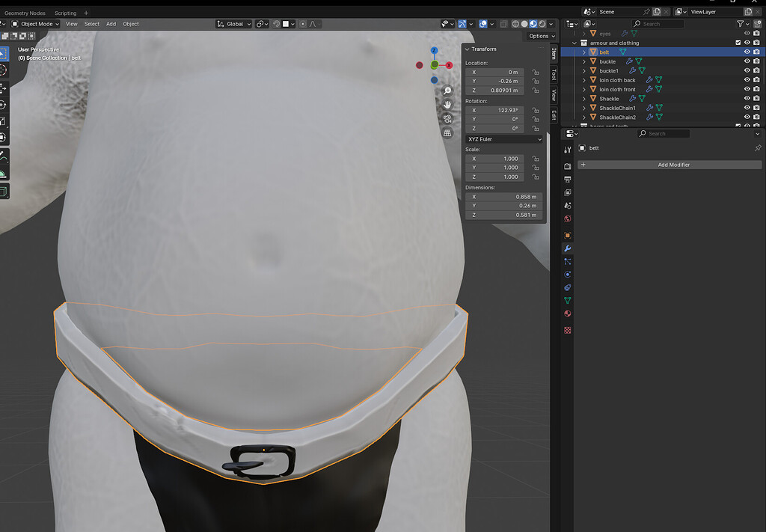Hide the buckle object in viewport

coord(747,61)
